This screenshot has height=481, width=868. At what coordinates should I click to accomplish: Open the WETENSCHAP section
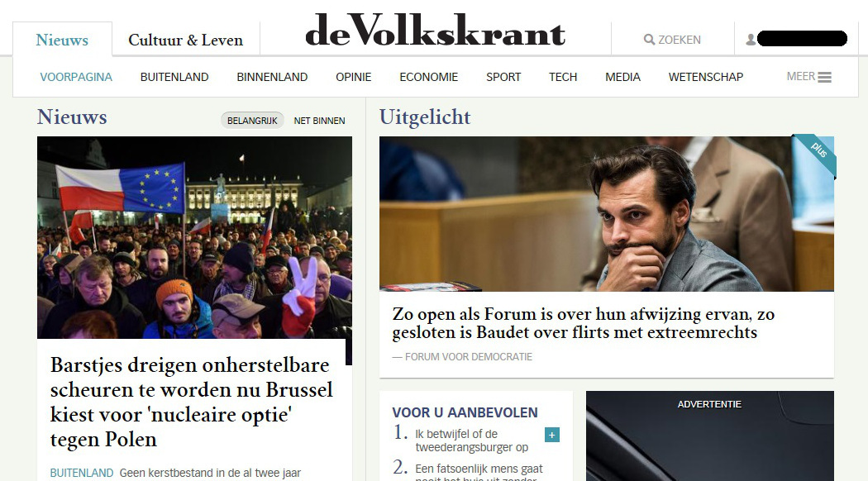click(x=706, y=77)
